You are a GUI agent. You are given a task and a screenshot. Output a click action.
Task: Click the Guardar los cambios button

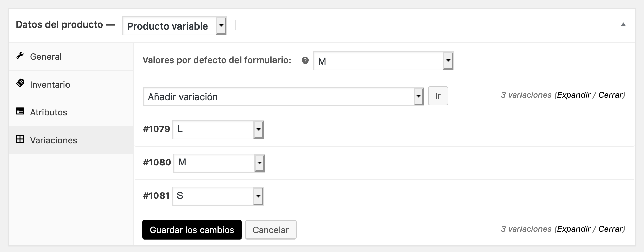191,230
